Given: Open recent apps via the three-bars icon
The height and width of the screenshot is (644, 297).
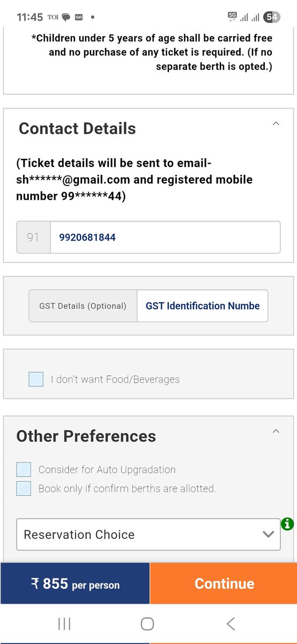Looking at the screenshot, I should 64,624.
